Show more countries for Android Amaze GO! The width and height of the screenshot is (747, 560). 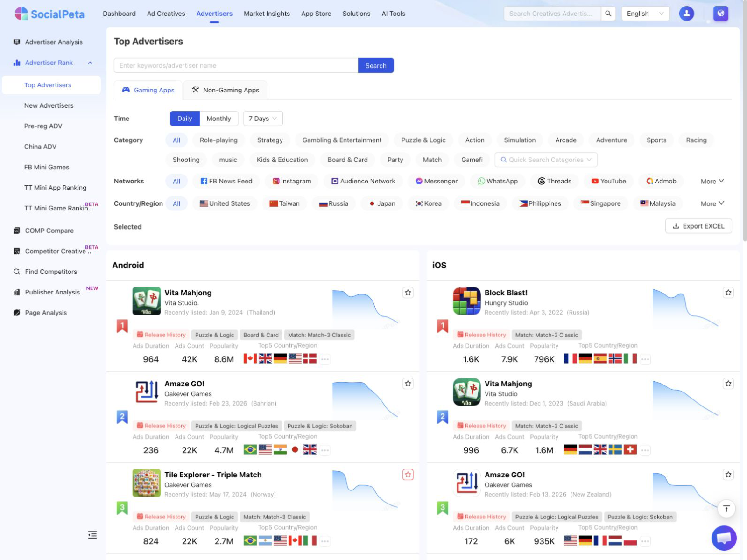click(x=325, y=450)
